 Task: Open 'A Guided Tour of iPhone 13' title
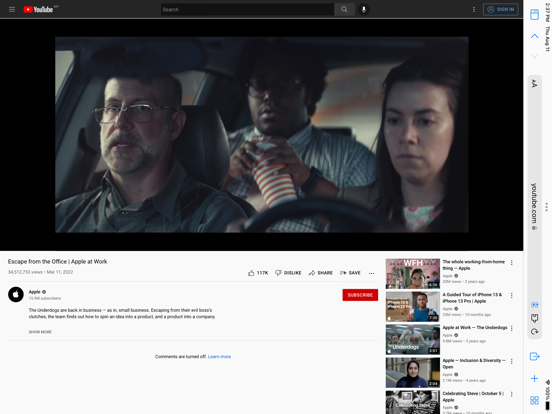point(472,298)
